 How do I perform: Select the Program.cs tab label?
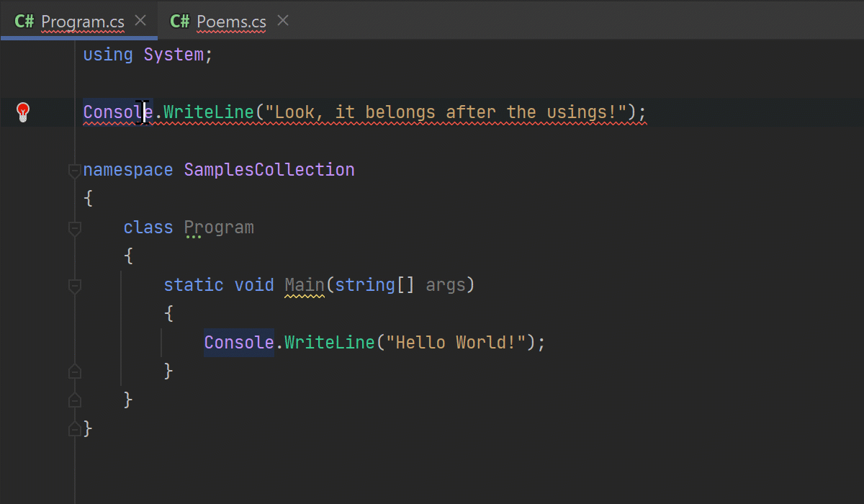[x=83, y=22]
